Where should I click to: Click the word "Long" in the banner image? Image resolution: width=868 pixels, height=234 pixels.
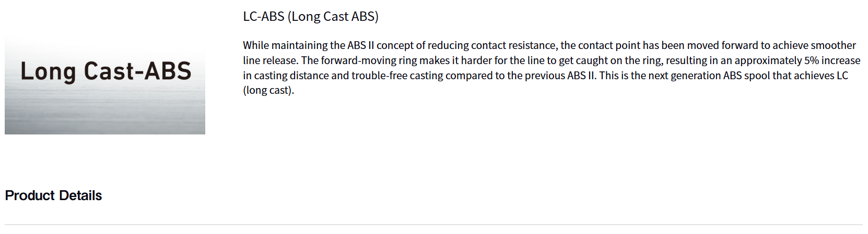[48, 71]
